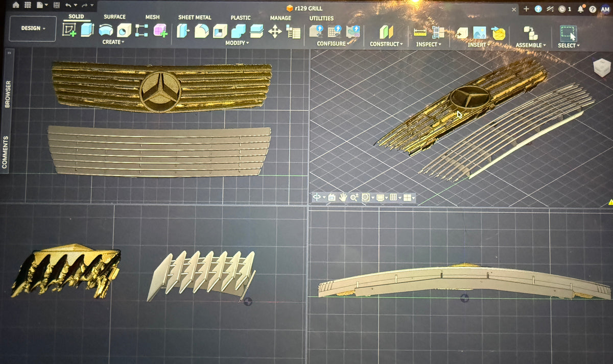This screenshot has width=613, height=364.
Task: Click the File document icon
Action: pyautogui.click(x=40, y=5)
